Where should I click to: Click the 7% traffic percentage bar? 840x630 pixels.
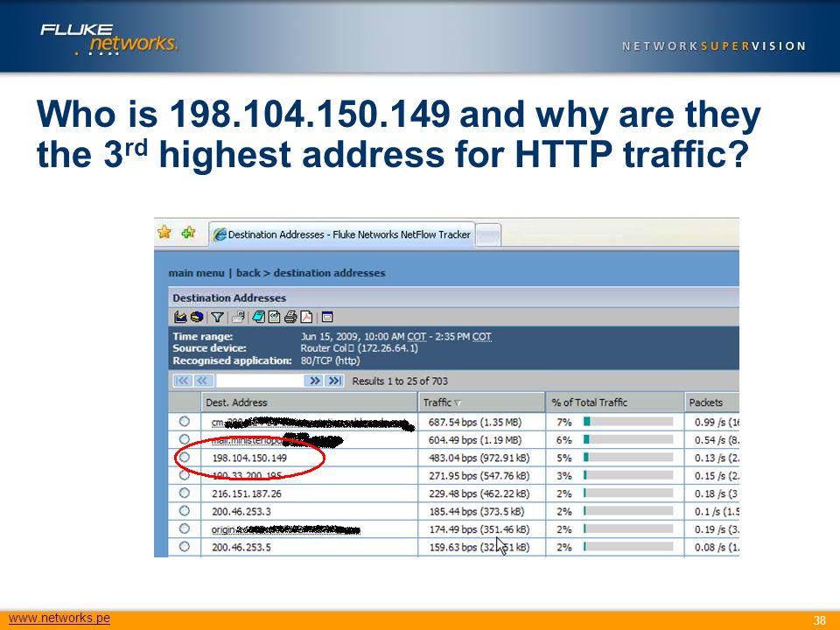point(628,422)
